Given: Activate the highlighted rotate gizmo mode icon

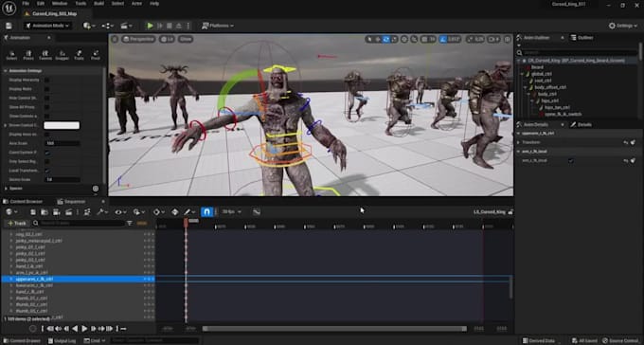Looking at the screenshot, I should coord(386,40).
